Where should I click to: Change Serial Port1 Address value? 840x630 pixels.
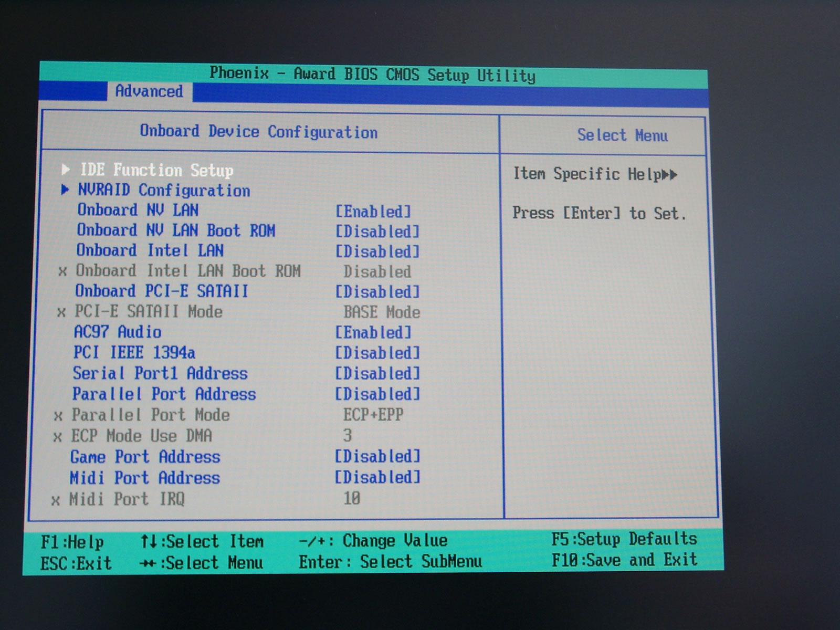(377, 373)
